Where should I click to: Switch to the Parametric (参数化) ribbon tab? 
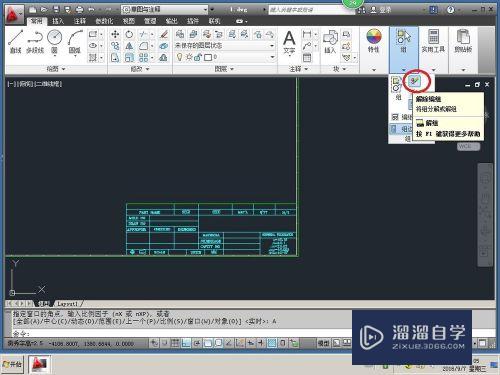point(104,21)
